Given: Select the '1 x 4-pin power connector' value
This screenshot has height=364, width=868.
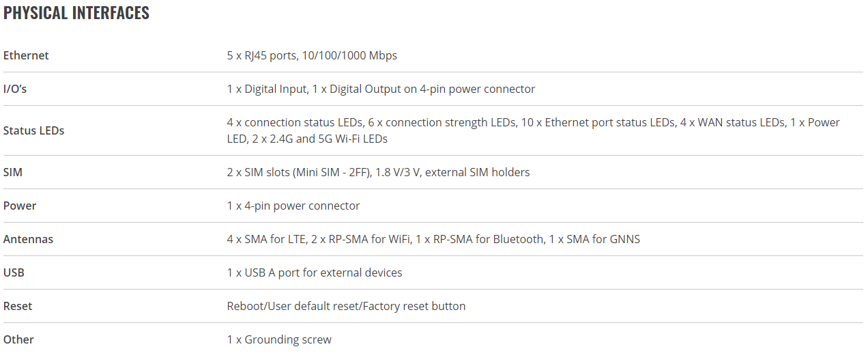Looking at the screenshot, I should point(293,206).
